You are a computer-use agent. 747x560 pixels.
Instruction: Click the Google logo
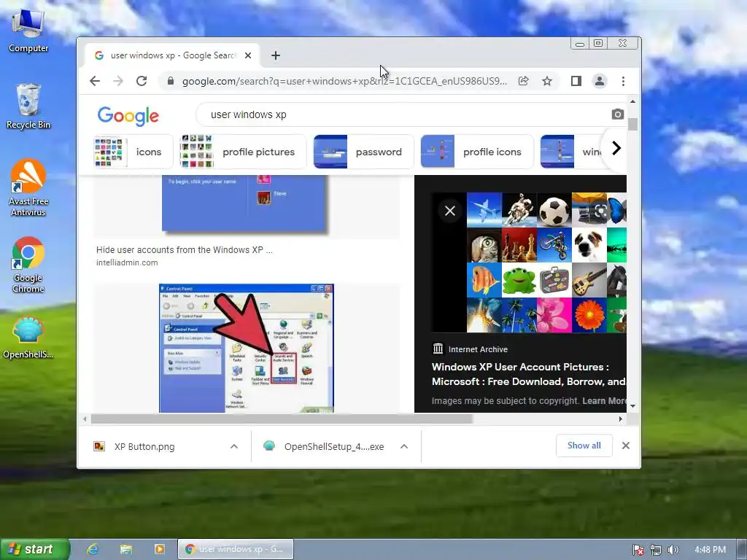(128, 116)
